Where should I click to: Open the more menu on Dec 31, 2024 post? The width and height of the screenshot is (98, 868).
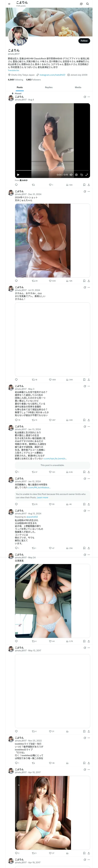coord(89,191)
